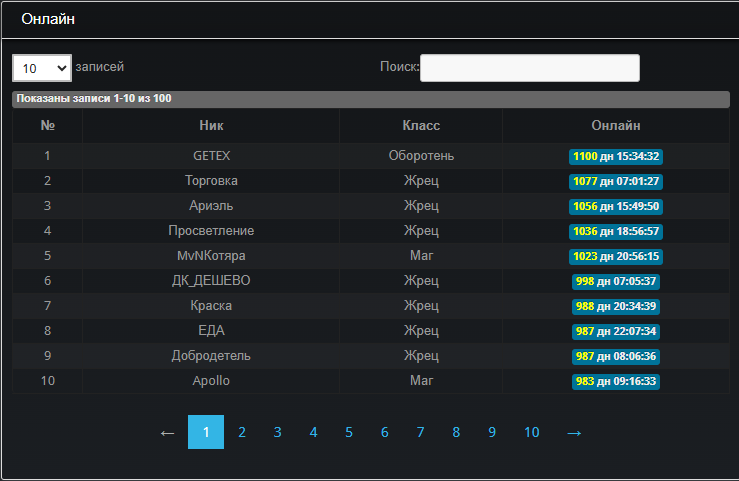Click the online badge 1056 дн 15:49:50
739x481 pixels.
pyautogui.click(x=616, y=206)
